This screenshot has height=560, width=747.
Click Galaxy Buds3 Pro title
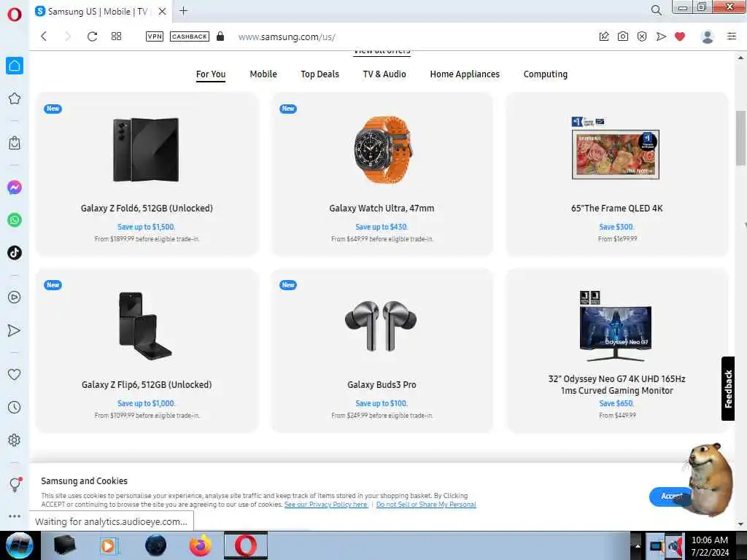tap(382, 385)
